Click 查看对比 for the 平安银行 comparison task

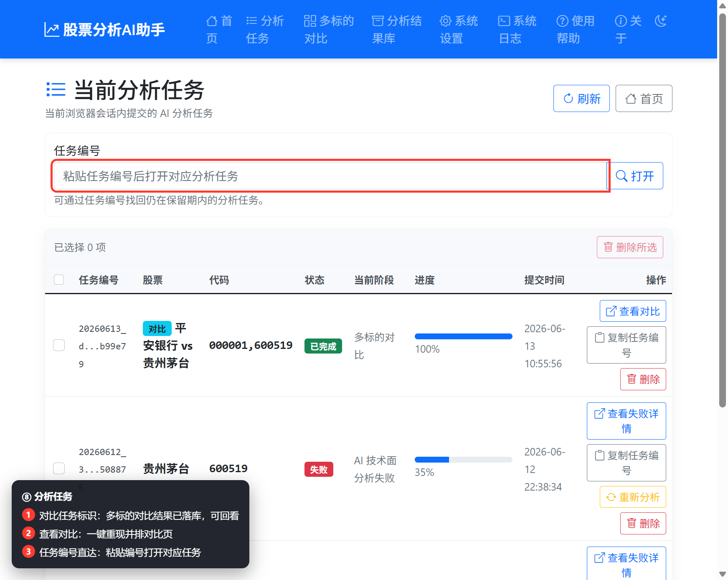click(x=633, y=311)
